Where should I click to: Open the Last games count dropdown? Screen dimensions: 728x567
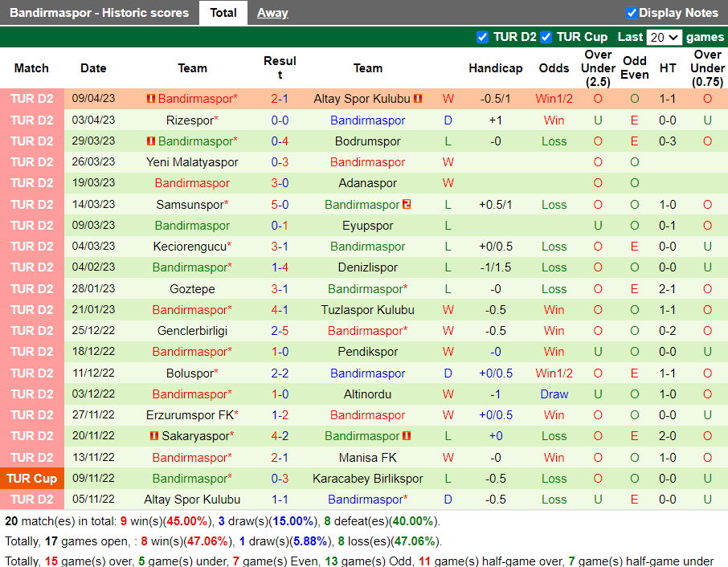click(x=665, y=37)
